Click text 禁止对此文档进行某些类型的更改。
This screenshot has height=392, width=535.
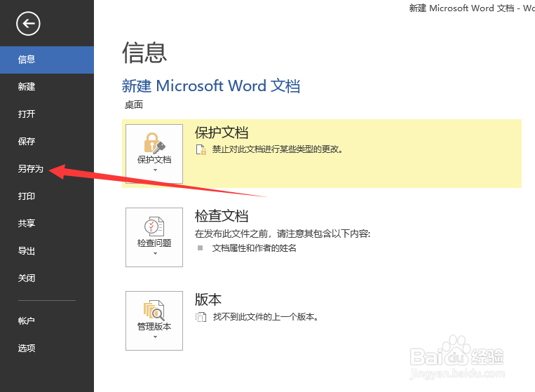click(278, 149)
